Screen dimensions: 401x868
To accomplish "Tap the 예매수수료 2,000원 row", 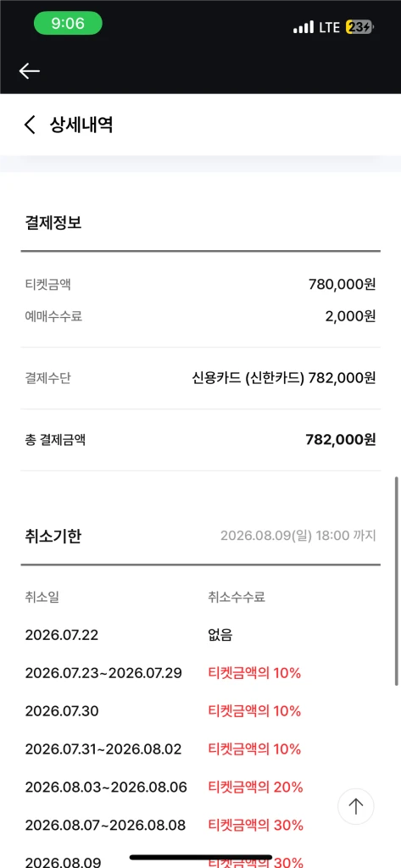I will pos(200,316).
